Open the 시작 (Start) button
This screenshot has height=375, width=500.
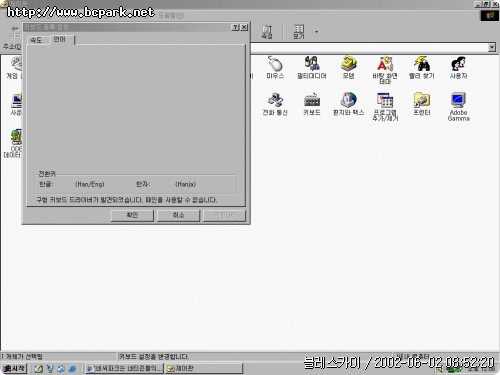tap(14, 369)
